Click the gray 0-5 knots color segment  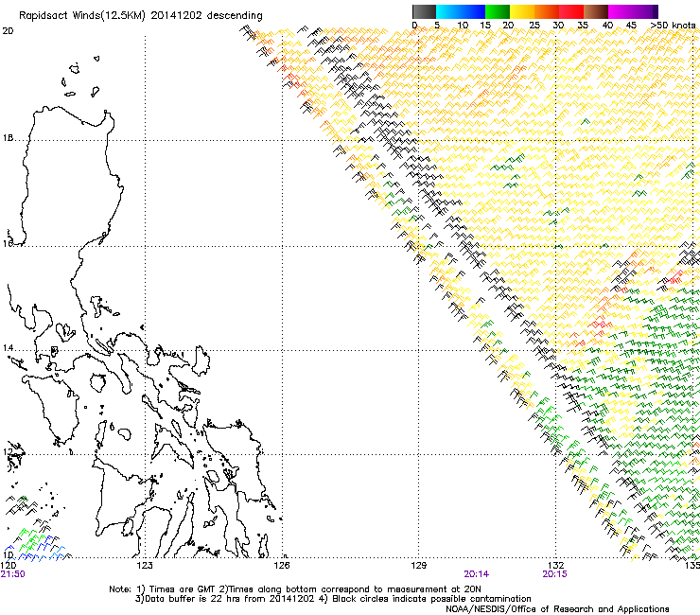point(424,11)
